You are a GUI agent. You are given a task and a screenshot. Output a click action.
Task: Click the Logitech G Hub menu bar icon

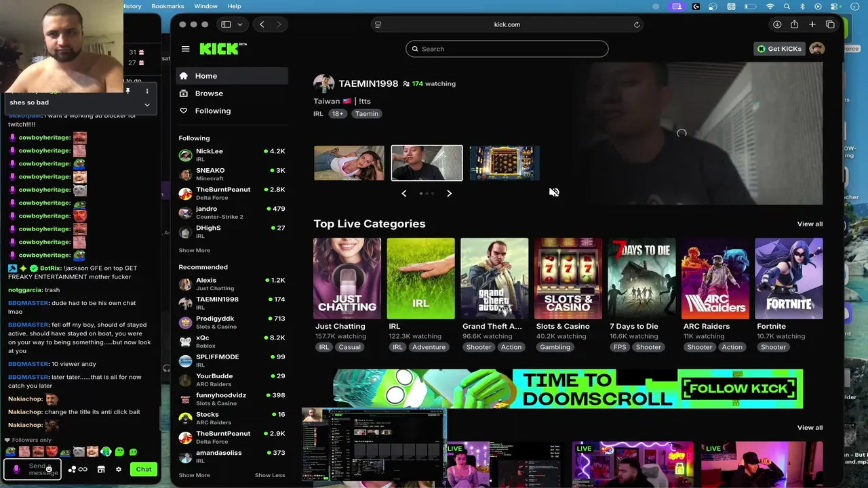(696, 6)
